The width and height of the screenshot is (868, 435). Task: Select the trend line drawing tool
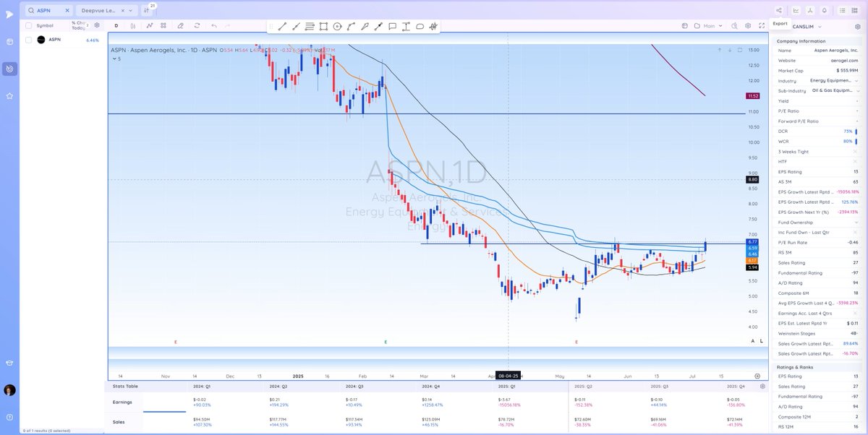point(282,26)
